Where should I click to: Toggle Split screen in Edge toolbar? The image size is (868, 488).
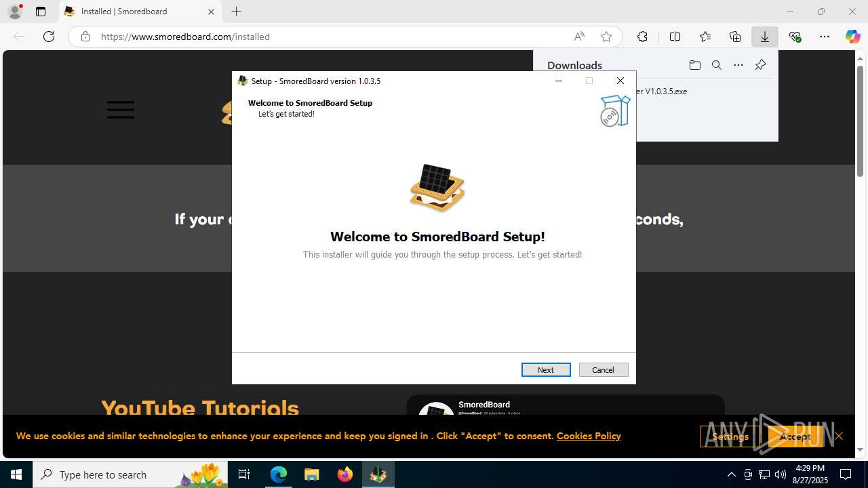click(x=675, y=37)
